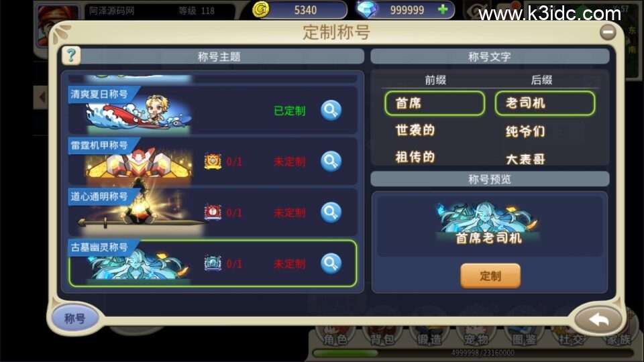Screen dimensions: 644x362
Task: Select the 道心通明称号 theme row
Action: [x=213, y=213]
